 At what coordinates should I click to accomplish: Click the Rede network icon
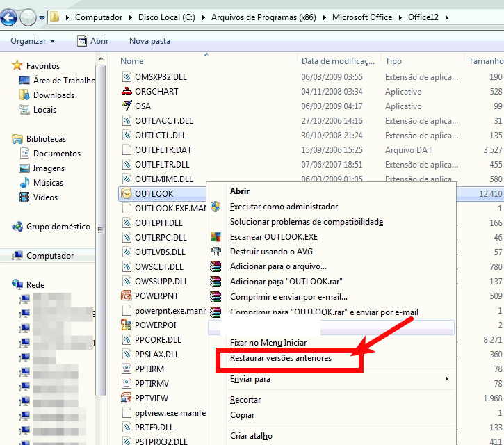click(x=17, y=284)
